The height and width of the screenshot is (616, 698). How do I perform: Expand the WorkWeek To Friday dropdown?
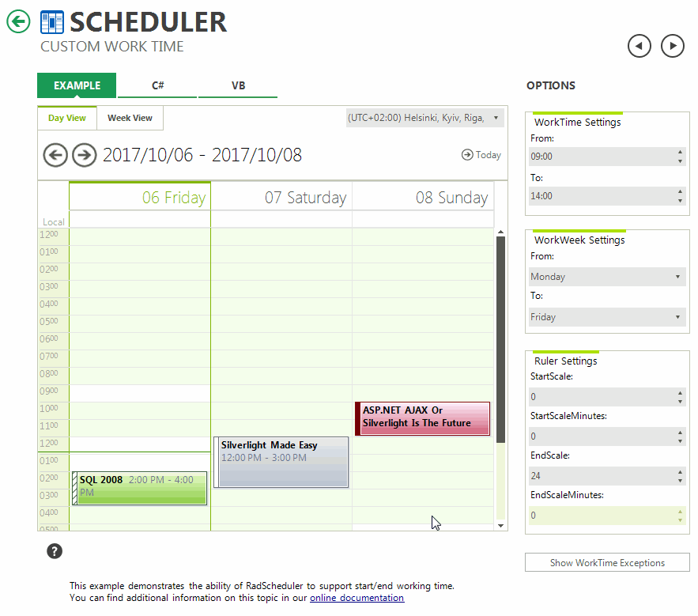click(x=606, y=317)
